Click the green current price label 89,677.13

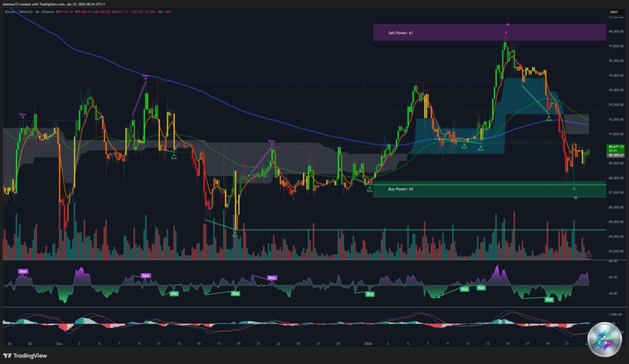(x=615, y=147)
